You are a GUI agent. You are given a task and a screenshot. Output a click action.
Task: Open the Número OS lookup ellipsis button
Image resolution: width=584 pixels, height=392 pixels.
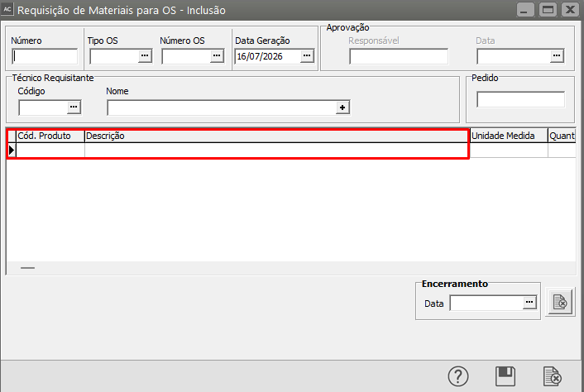tap(217, 56)
